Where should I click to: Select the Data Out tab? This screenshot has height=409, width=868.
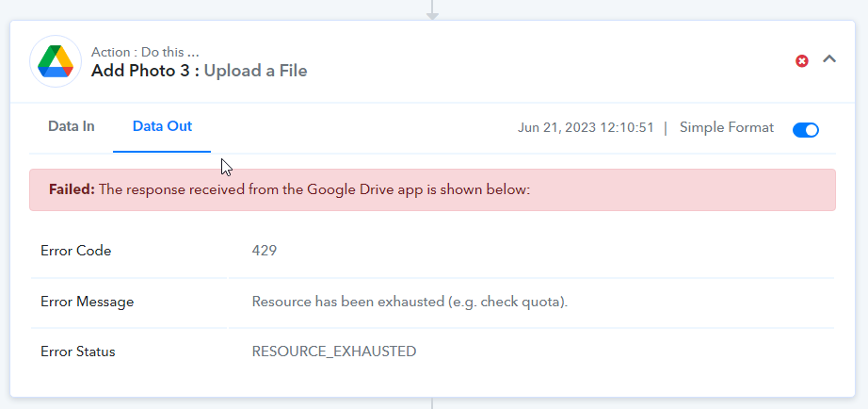[x=162, y=126]
